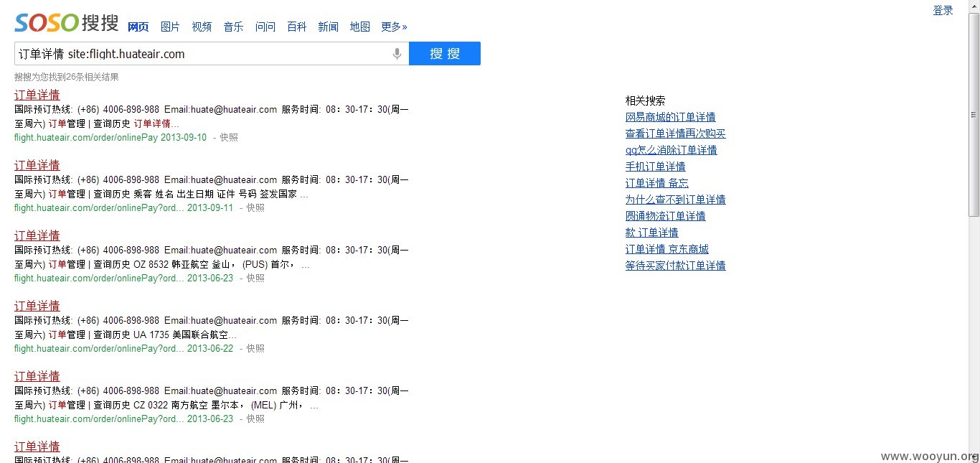Click related search 圆通物流订单详情
The height and width of the screenshot is (463, 980).
(666, 216)
